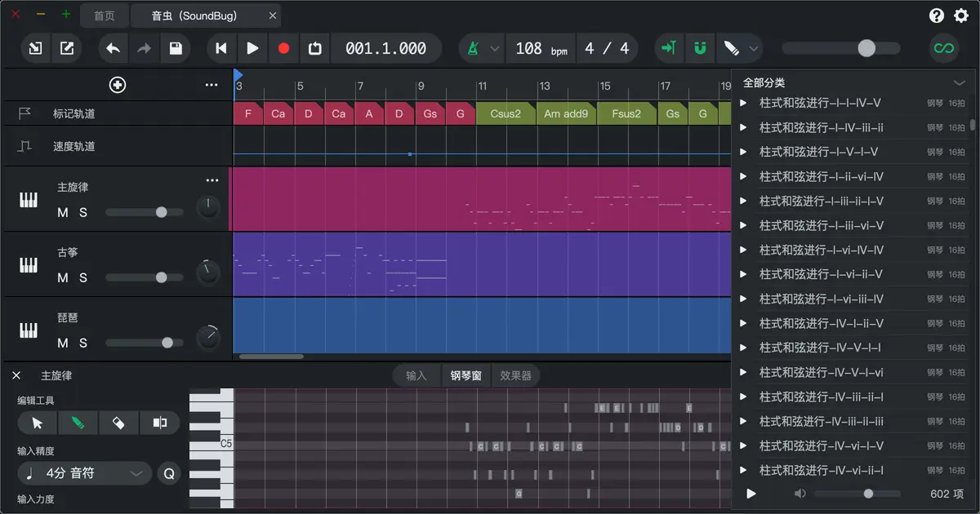
Task: Open the 4分 音符 input precision dropdown
Action: 85,473
